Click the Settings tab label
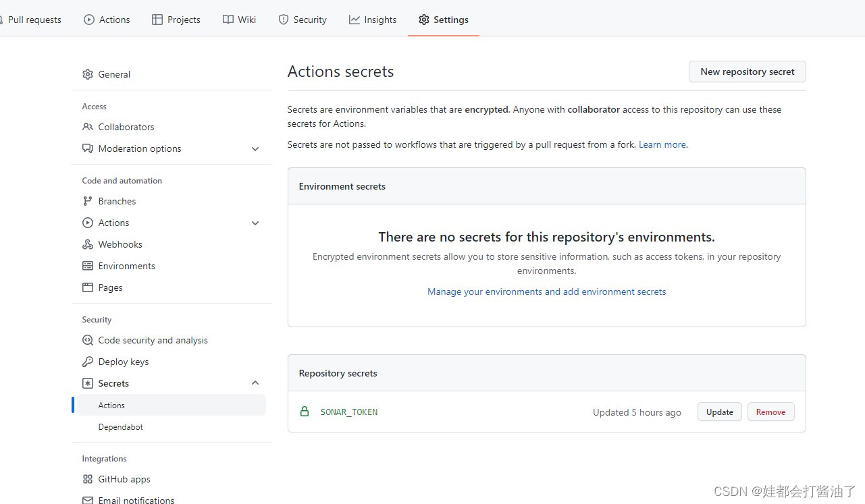The width and height of the screenshot is (865, 504). tap(451, 20)
